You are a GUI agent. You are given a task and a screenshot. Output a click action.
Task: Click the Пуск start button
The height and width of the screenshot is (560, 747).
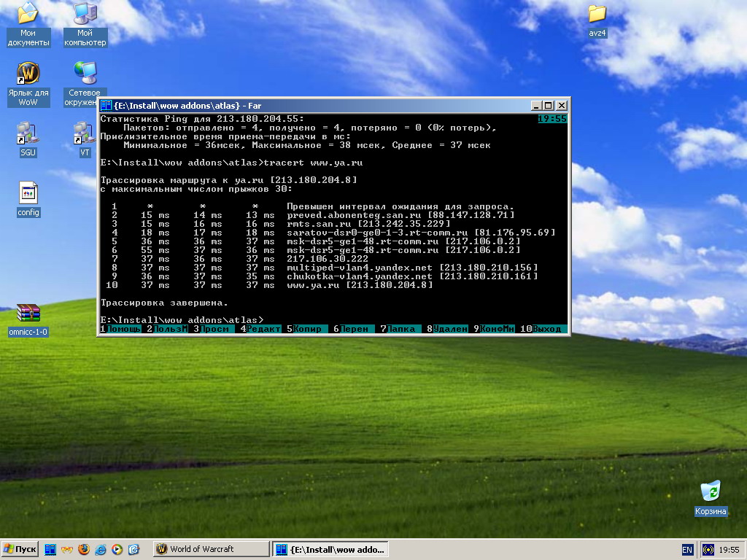(20, 549)
